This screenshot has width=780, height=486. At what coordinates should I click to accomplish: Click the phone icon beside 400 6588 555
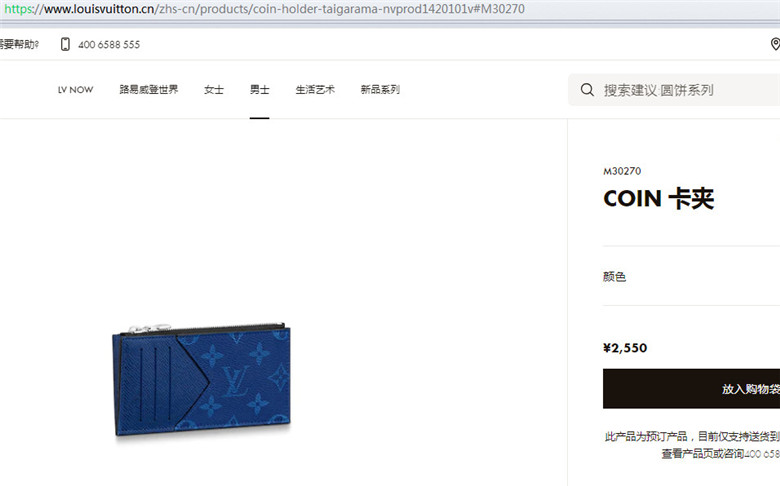coord(65,44)
